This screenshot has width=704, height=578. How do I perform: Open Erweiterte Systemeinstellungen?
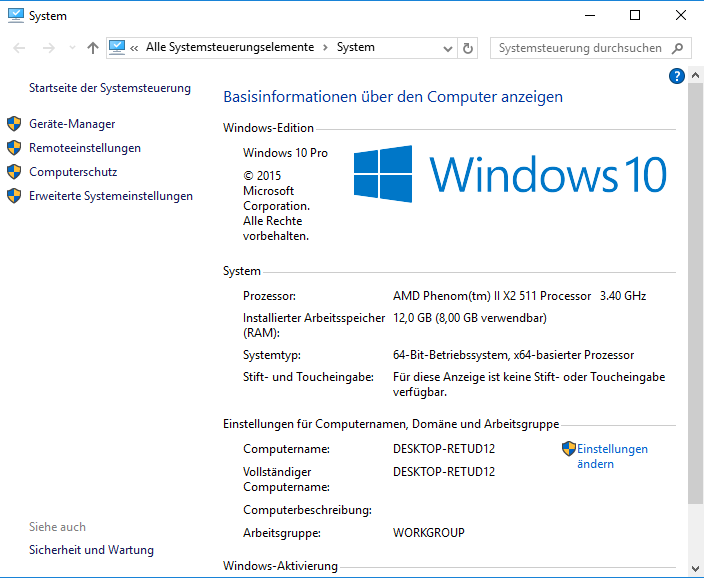tap(110, 196)
